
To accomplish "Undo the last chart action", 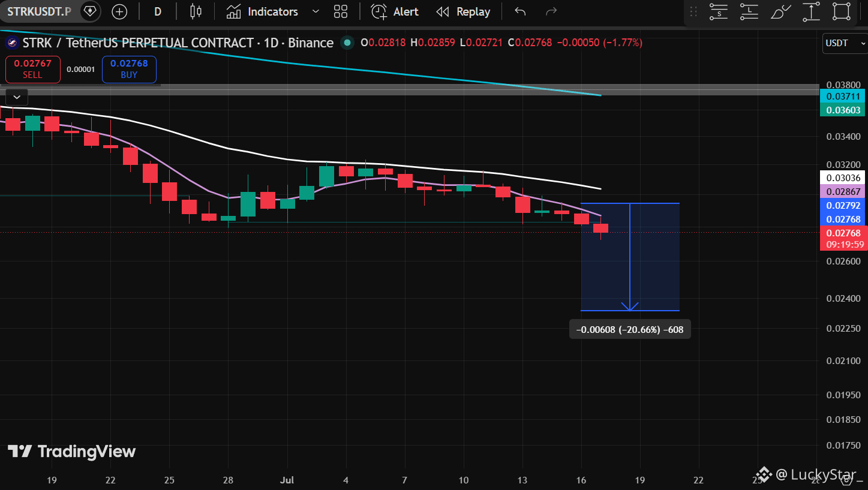I will (x=520, y=11).
